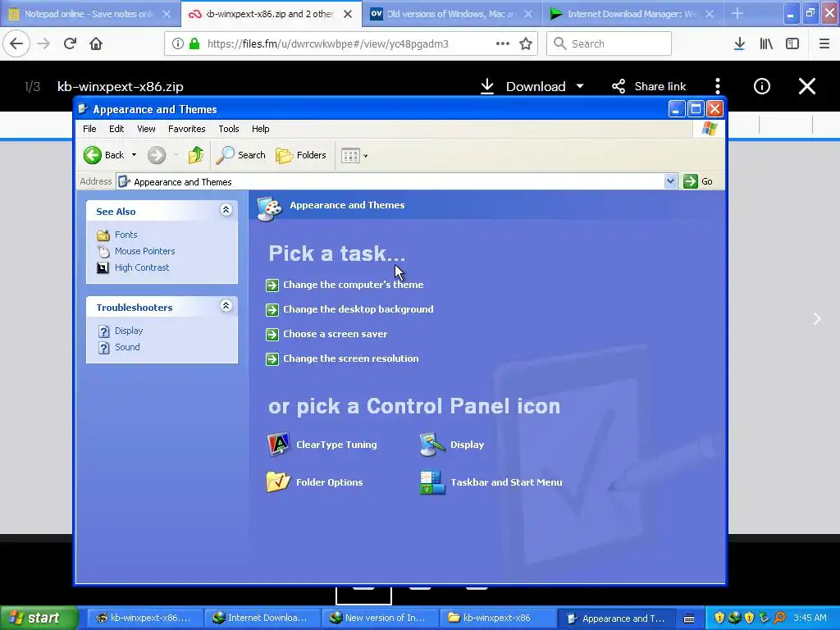This screenshot has height=630, width=840.
Task: Switch to New version of In... taskbar button
Action: coord(379,618)
